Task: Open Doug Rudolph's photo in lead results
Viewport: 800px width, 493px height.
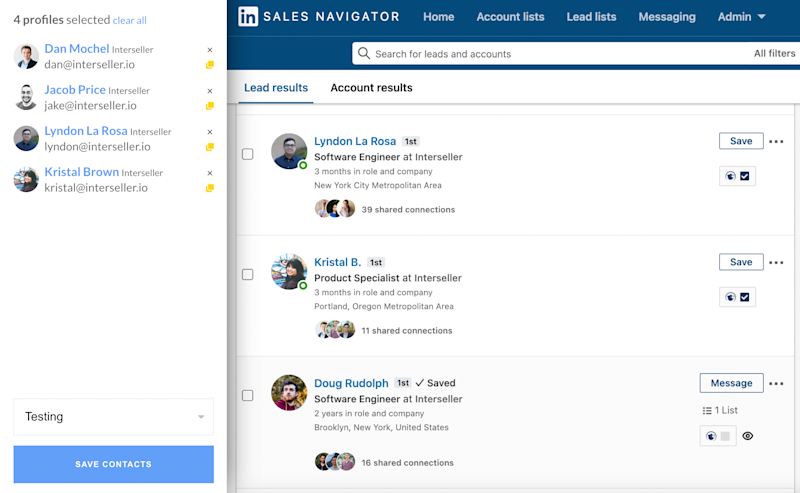Action: tap(289, 392)
